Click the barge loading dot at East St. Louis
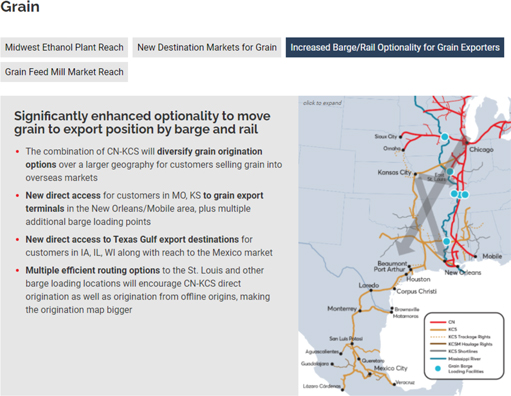The width and height of the screenshot is (511, 396). coord(450,171)
